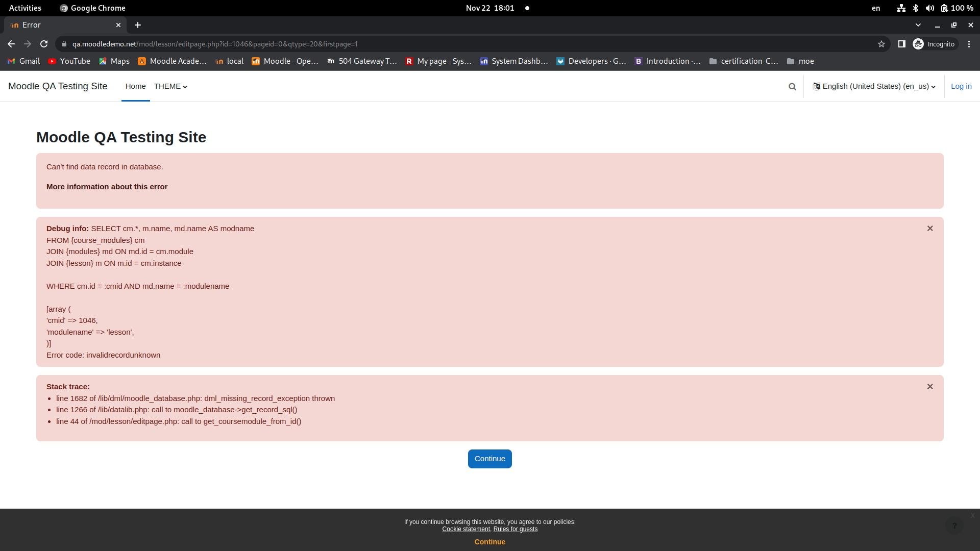
Task: Expand the THEME dropdown menu
Action: (x=170, y=87)
